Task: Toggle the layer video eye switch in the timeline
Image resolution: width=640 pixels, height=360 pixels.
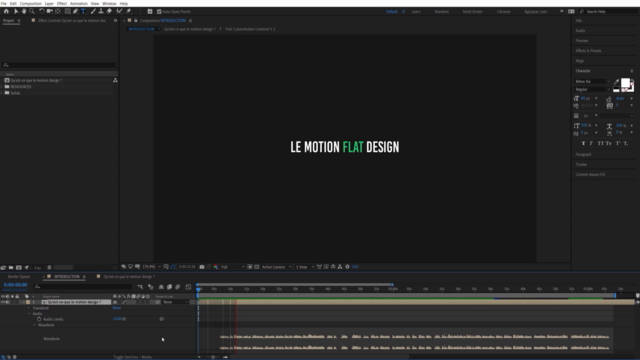Action: [3, 302]
